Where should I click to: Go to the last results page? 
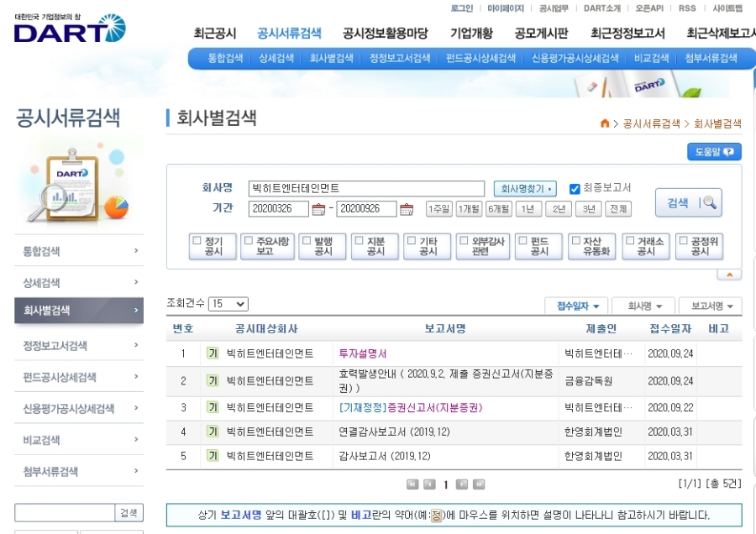[x=479, y=484]
